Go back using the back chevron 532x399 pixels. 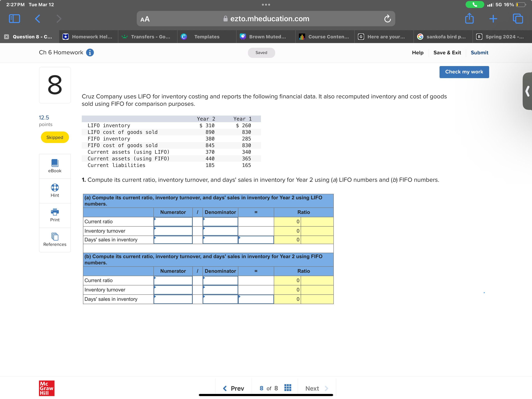click(37, 19)
